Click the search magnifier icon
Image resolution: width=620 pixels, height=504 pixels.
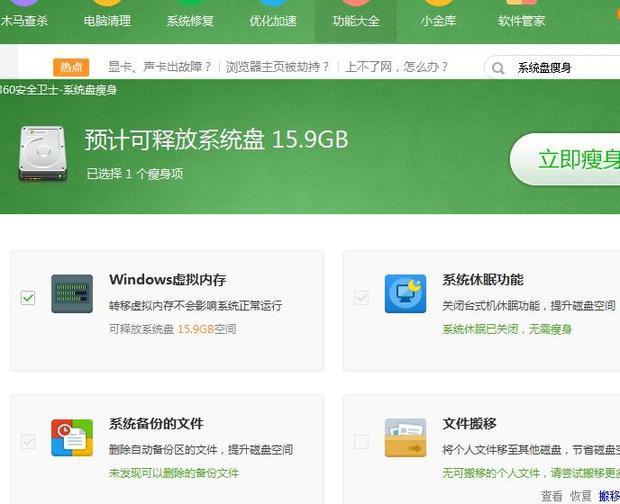click(498, 68)
